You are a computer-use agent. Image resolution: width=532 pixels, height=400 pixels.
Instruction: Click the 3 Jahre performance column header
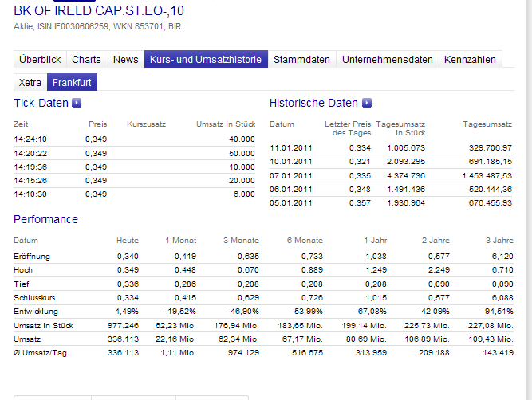(x=499, y=240)
